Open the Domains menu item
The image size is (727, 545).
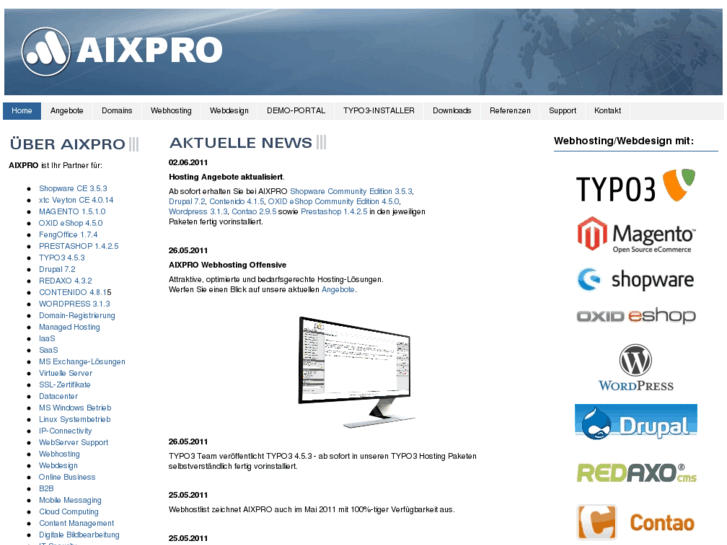click(x=117, y=111)
